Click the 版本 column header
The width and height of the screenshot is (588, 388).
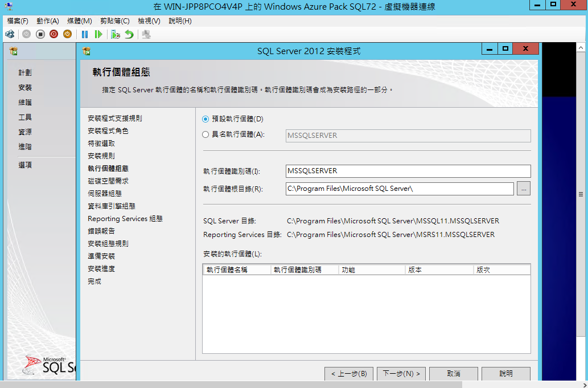point(439,270)
